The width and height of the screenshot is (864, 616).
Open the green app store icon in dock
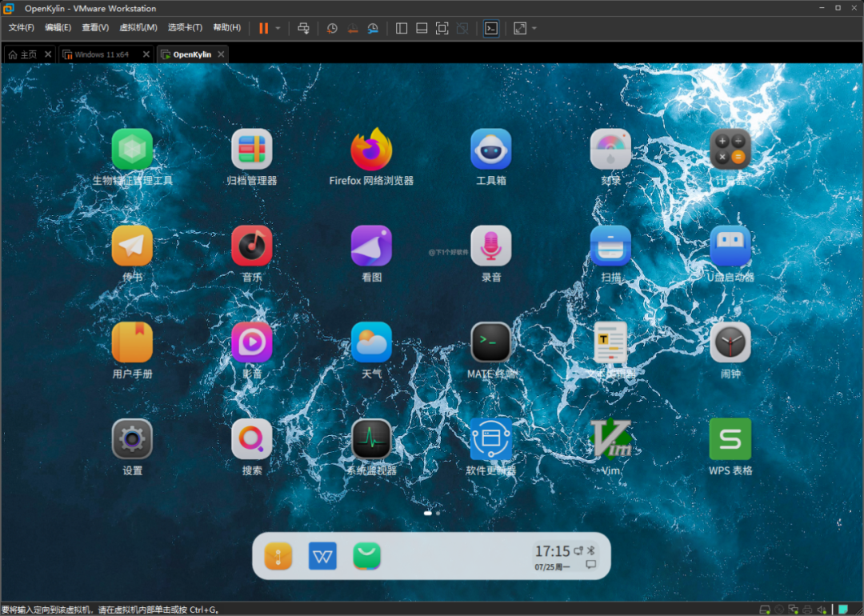tap(367, 556)
